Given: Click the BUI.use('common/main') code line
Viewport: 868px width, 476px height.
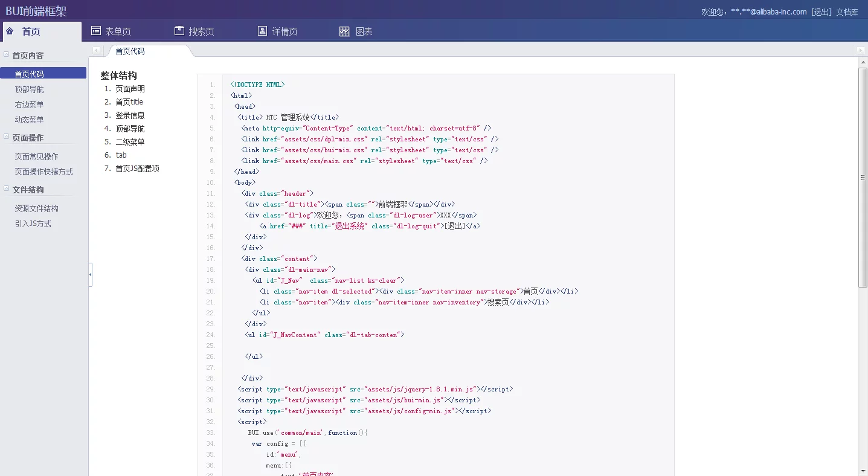Looking at the screenshot, I should point(307,433).
